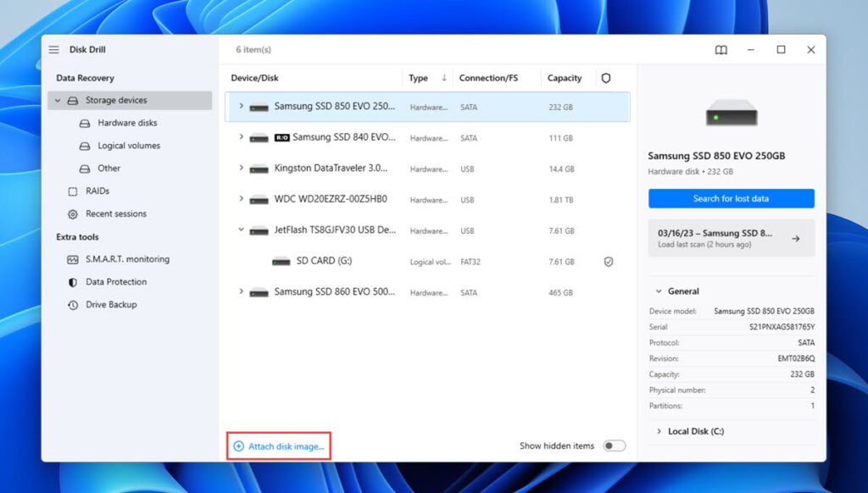Select the Data Protection shield icon
Viewport: 868px width, 493px height.
[x=73, y=282]
